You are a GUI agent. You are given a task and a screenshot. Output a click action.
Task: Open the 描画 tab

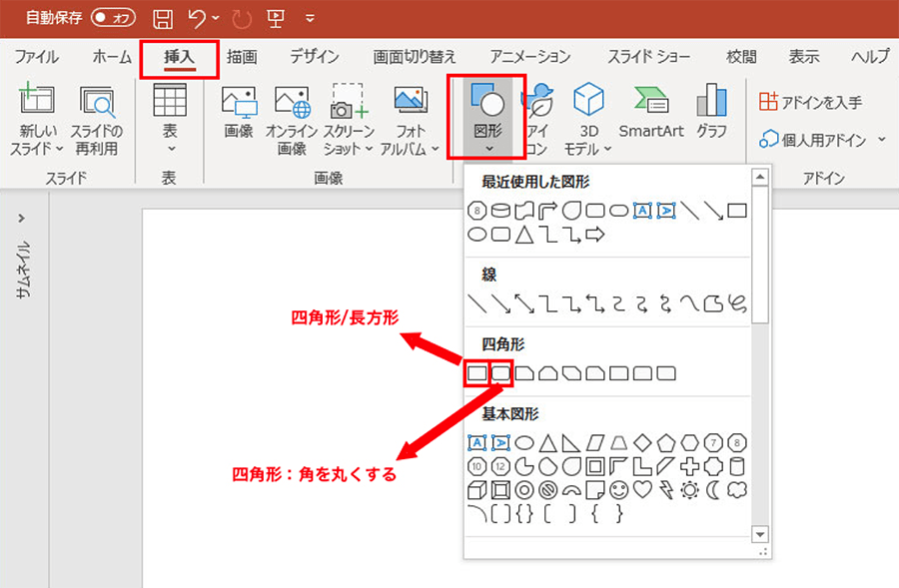[x=242, y=57]
